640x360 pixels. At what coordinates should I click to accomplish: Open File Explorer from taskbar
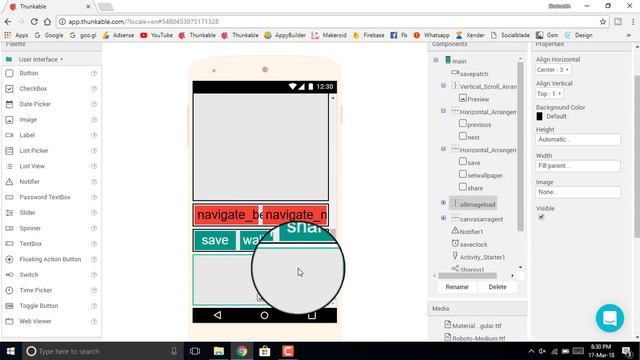click(x=219, y=351)
